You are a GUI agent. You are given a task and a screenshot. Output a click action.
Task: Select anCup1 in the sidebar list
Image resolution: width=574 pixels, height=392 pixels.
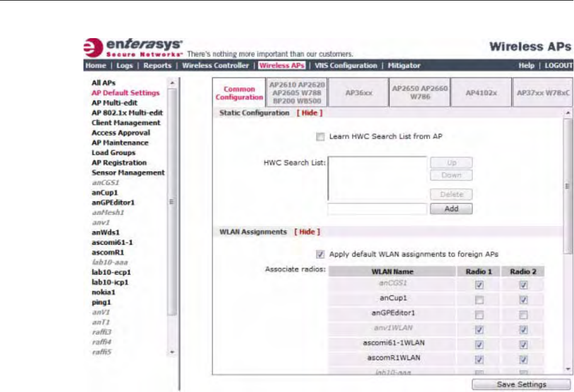point(105,192)
